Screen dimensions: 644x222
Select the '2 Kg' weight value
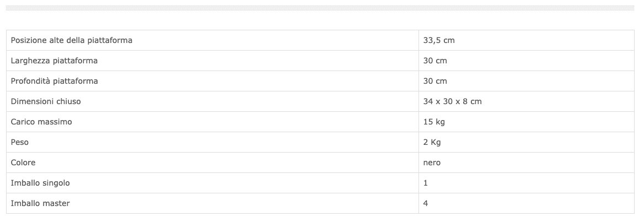(432, 142)
